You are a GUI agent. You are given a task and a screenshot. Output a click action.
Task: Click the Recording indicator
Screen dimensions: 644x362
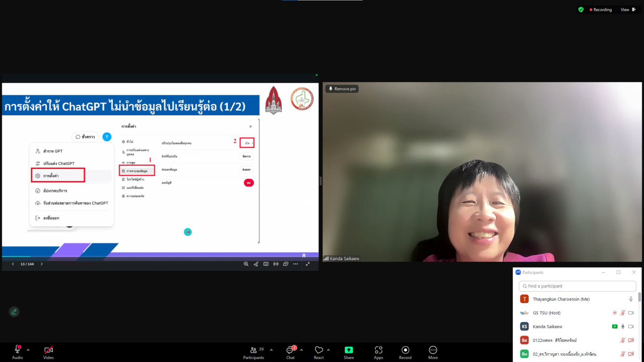click(601, 9)
